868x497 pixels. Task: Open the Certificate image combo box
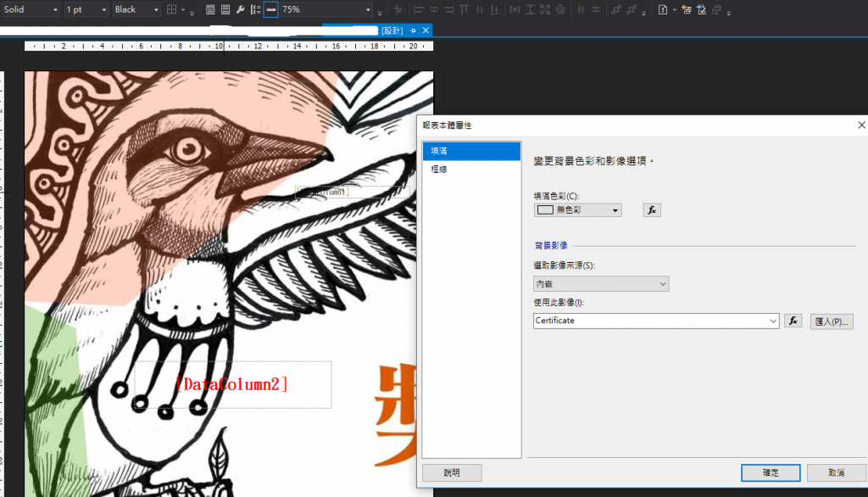click(x=656, y=321)
